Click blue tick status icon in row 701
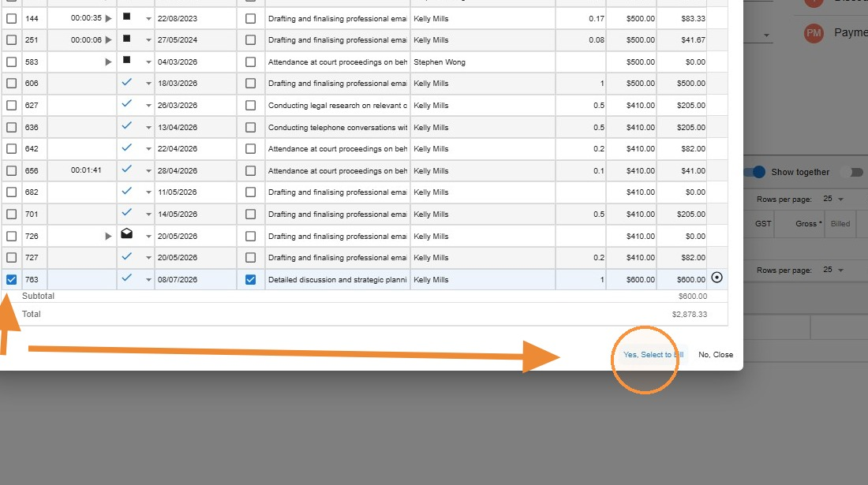868x485 pixels. click(127, 212)
